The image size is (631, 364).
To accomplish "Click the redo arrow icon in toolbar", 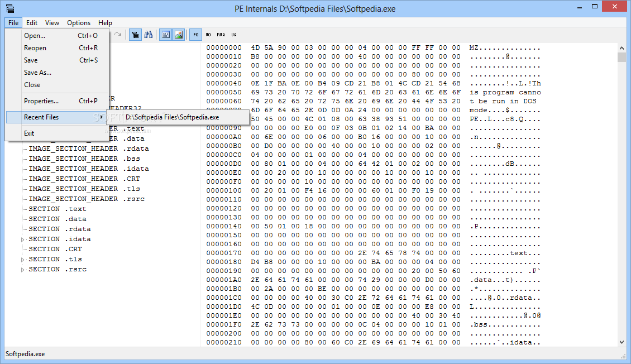I will 117,35.
